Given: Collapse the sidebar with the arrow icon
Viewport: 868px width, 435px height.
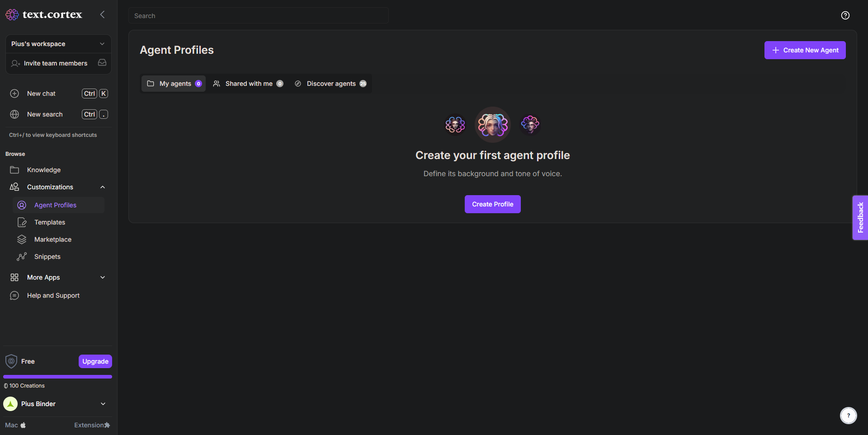Looking at the screenshot, I should (x=103, y=14).
